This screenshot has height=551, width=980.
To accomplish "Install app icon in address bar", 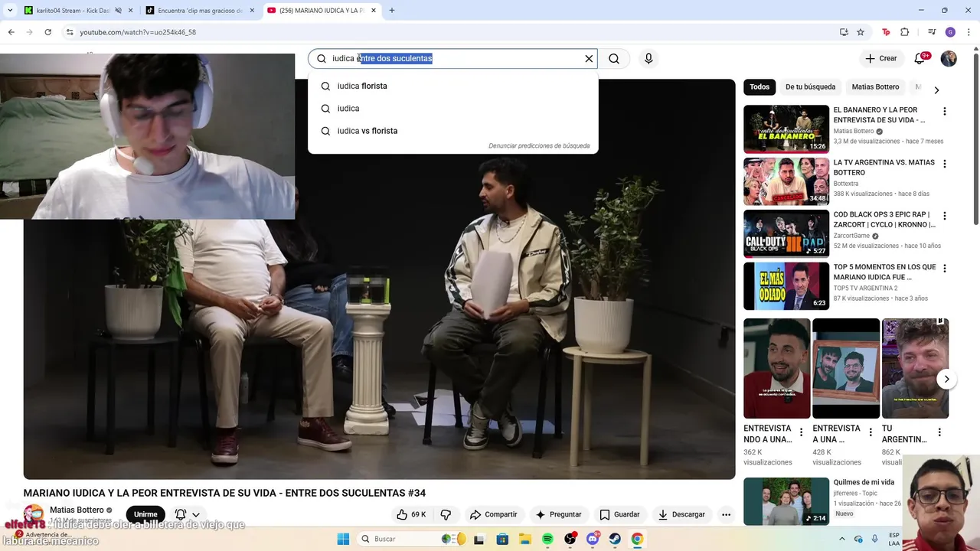I will pos(844,32).
